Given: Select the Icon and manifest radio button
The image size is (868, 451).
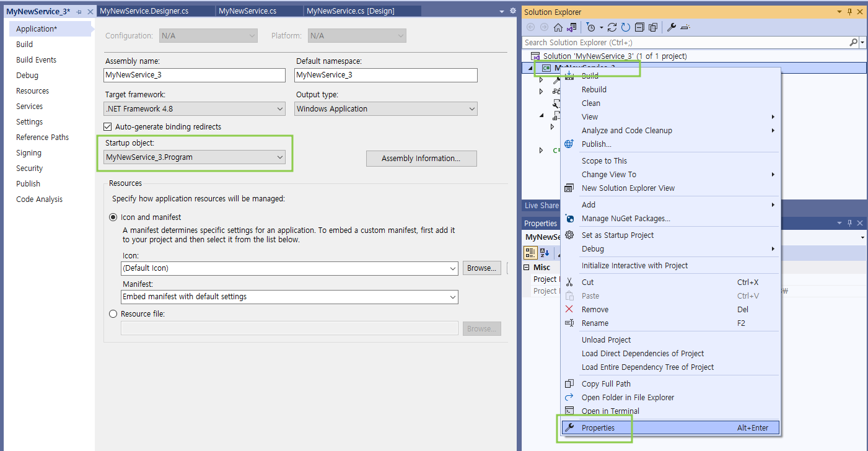Looking at the screenshot, I should [113, 217].
